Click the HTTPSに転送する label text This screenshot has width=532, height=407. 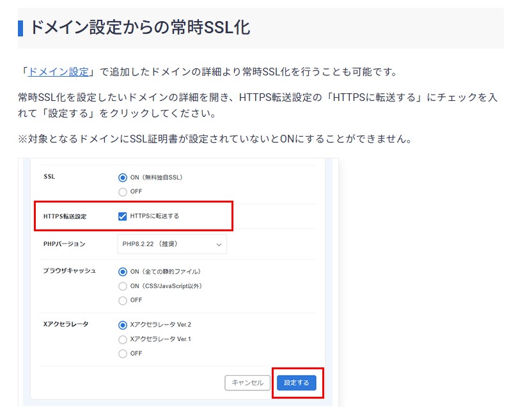pyautogui.click(x=154, y=216)
